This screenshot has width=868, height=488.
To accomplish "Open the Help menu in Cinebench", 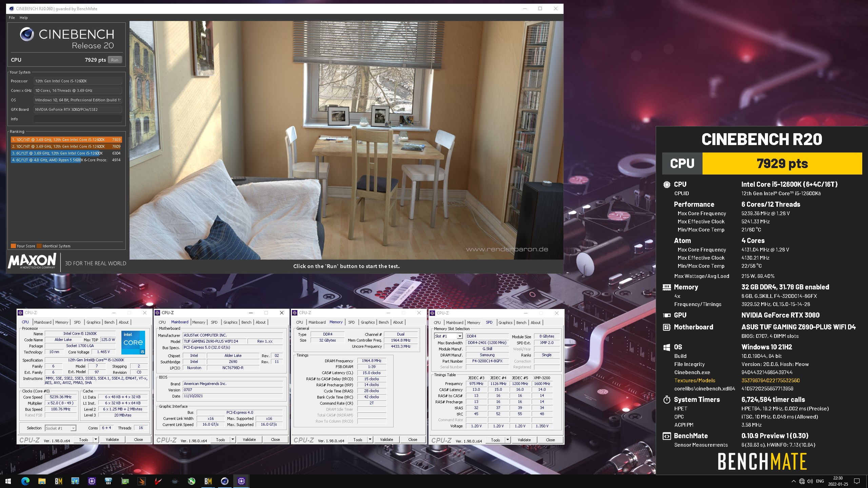I will 23,18.
